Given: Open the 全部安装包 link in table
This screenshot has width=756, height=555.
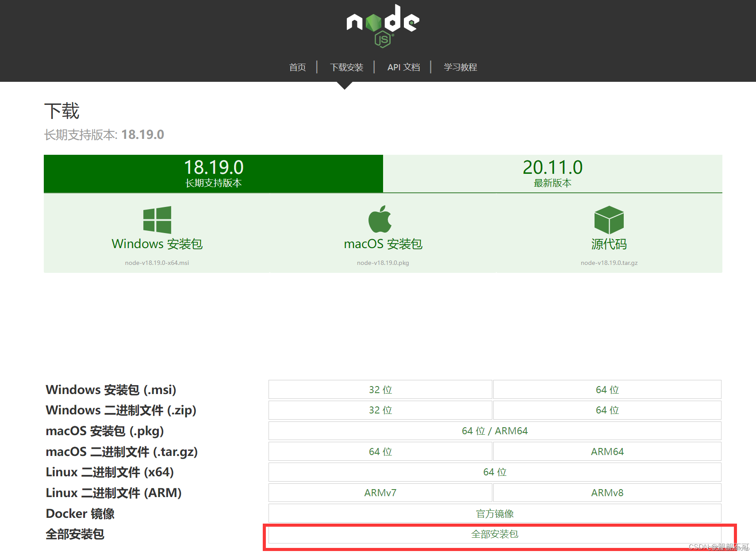Looking at the screenshot, I should tap(495, 534).
